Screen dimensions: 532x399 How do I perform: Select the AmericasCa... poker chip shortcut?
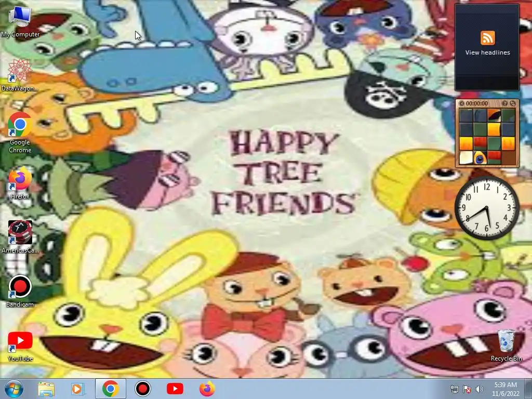[20, 237]
